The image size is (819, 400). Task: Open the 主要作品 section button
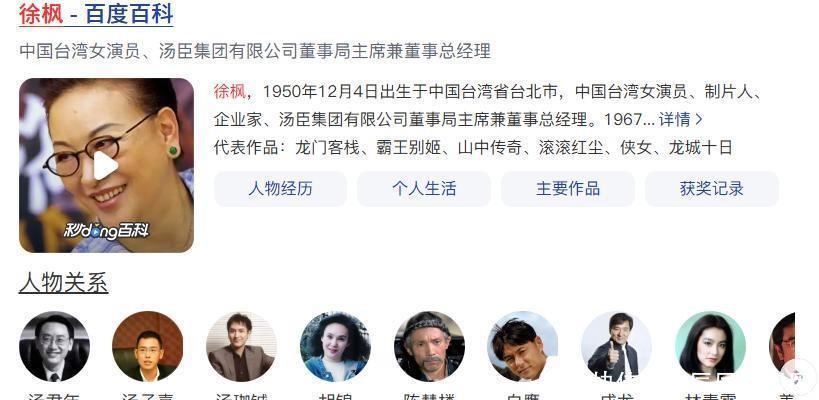click(568, 189)
